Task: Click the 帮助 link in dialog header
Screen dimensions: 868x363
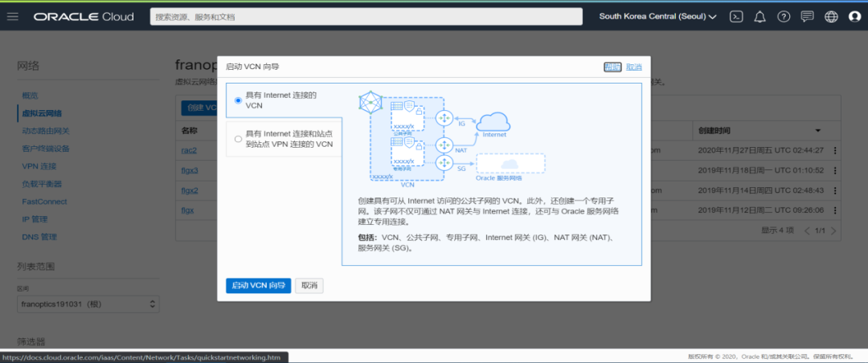Action: tap(612, 67)
